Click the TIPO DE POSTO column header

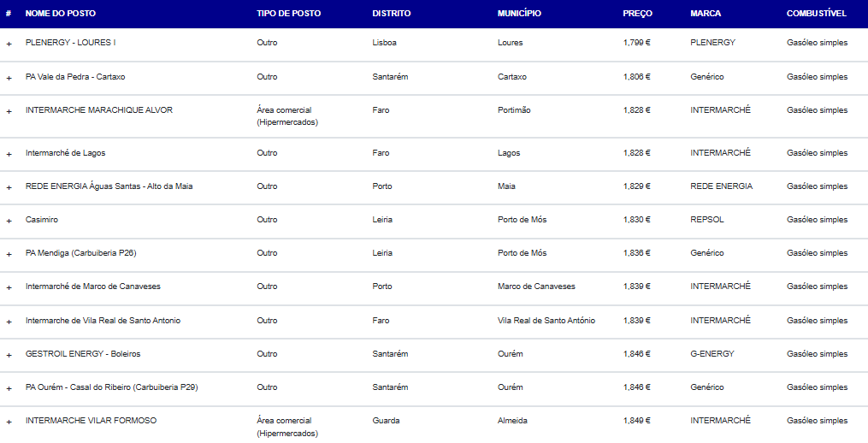(x=288, y=14)
